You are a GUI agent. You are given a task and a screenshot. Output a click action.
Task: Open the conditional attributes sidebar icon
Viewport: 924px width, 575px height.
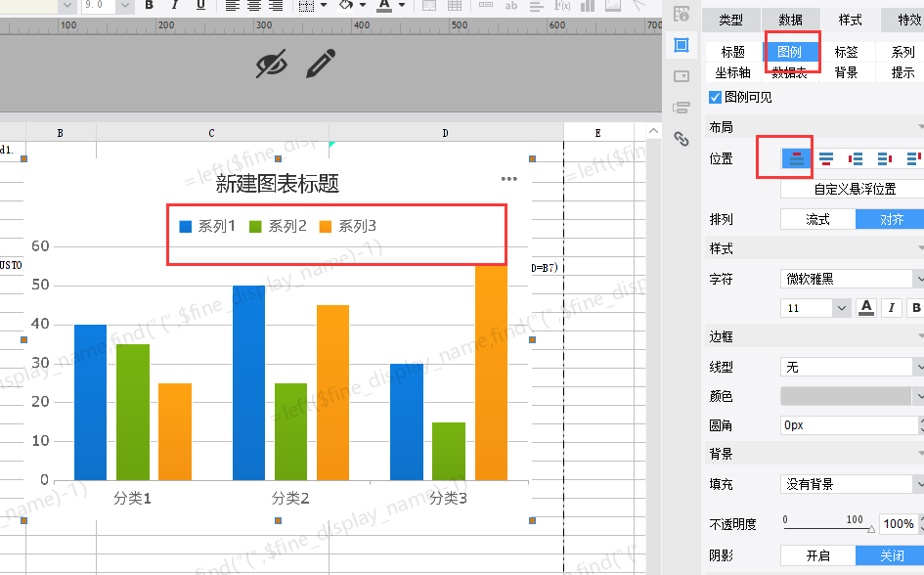682,108
